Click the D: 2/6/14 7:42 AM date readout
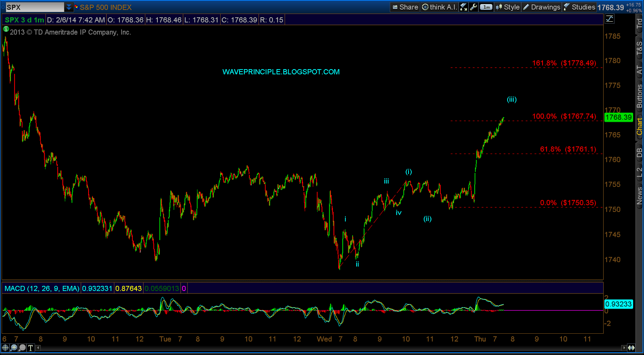644x355 pixels. click(76, 20)
